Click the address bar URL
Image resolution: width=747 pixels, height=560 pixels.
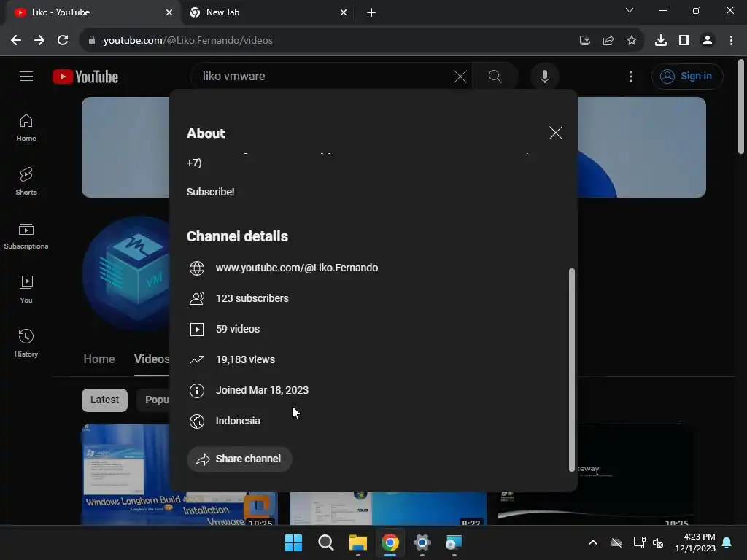(x=187, y=41)
